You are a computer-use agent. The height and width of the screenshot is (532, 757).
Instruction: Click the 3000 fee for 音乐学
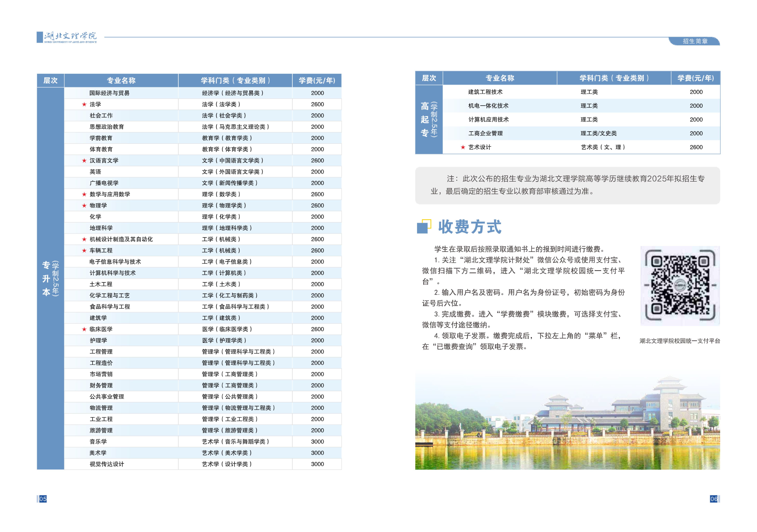[317, 442]
